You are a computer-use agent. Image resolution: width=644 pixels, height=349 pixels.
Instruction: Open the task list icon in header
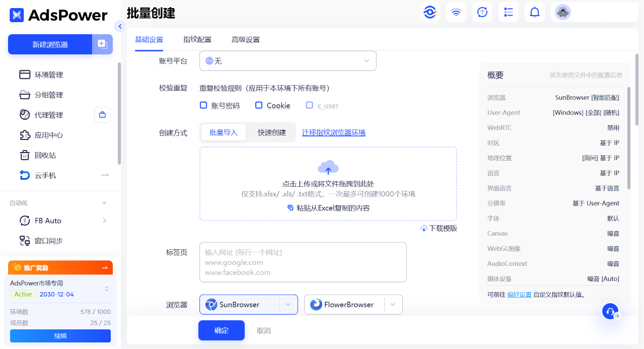coord(508,12)
